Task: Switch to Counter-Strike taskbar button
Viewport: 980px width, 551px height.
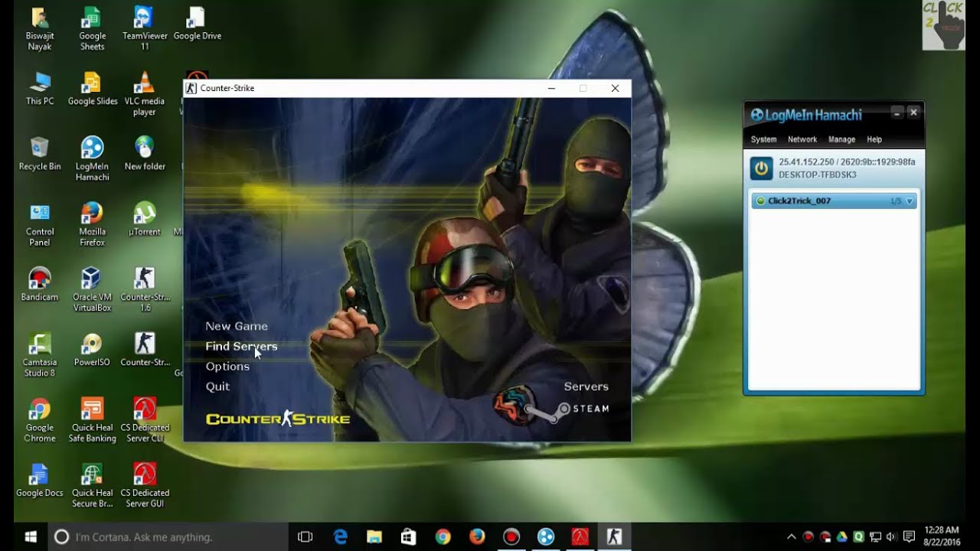Action: (x=614, y=536)
